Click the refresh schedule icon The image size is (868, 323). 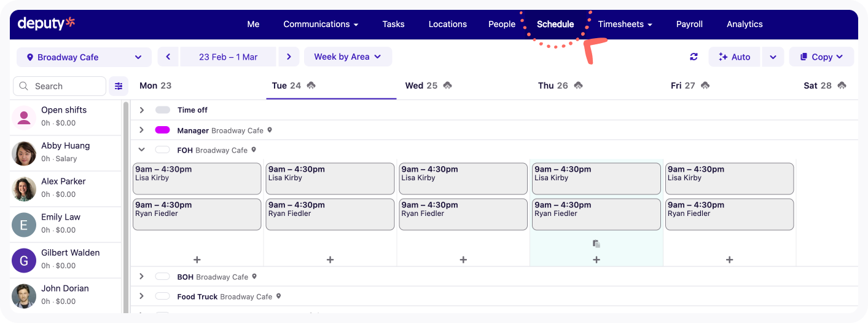694,57
